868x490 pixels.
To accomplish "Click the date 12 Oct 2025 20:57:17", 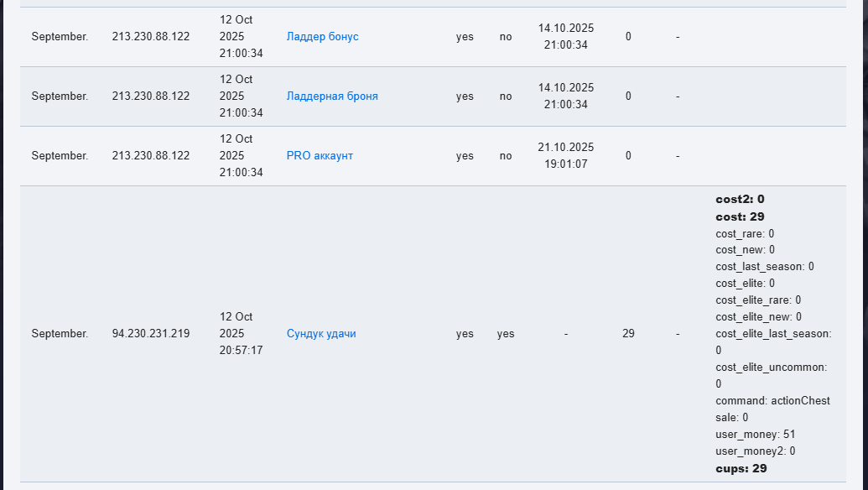I will click(x=241, y=334).
